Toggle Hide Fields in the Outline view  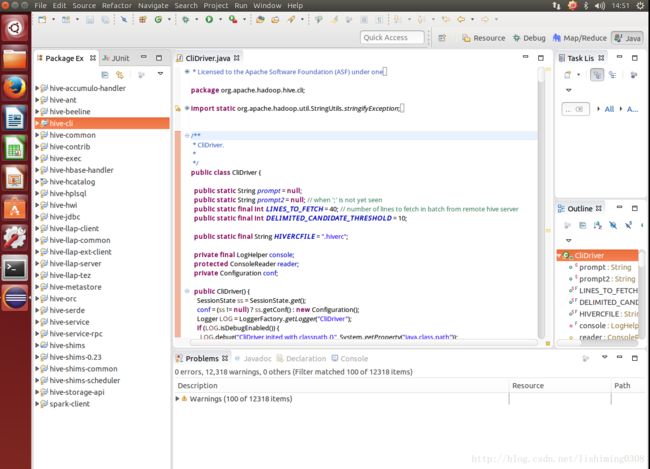coord(613,225)
